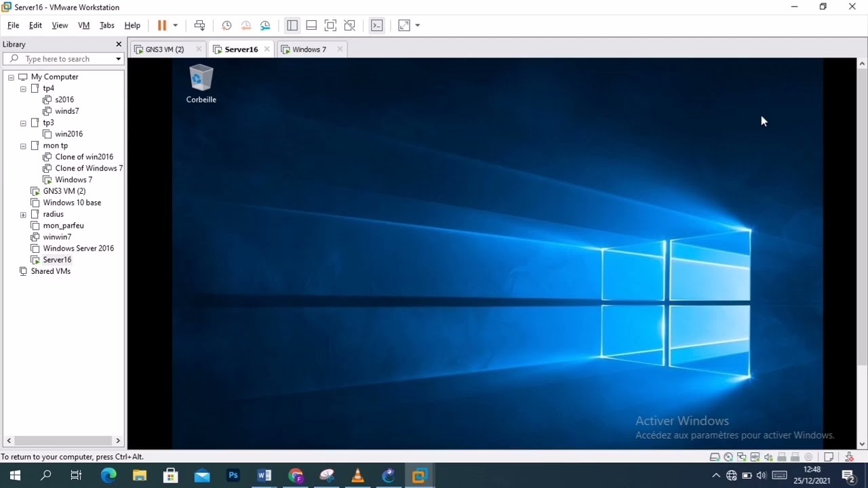
Task: Open the notification center icon
Action: (848, 476)
